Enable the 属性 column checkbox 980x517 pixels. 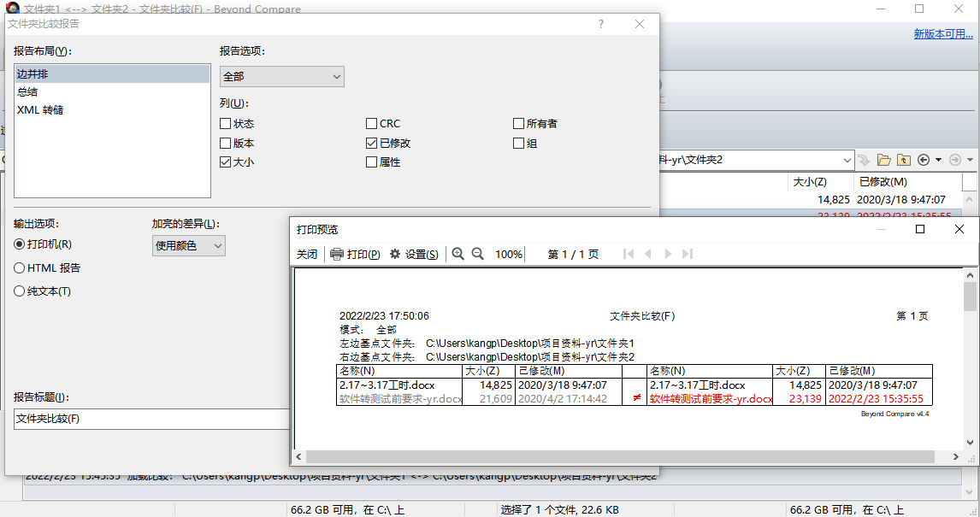371,162
